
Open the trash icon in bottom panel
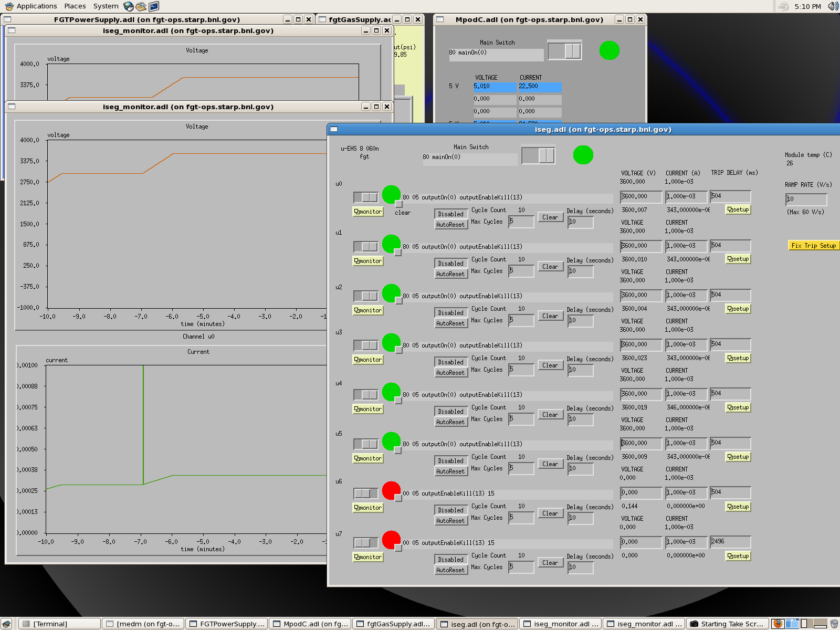[834, 624]
